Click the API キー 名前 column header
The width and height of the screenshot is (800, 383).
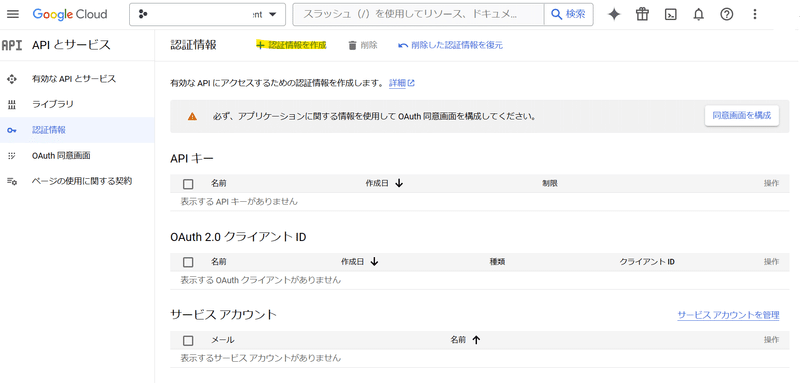[219, 183]
